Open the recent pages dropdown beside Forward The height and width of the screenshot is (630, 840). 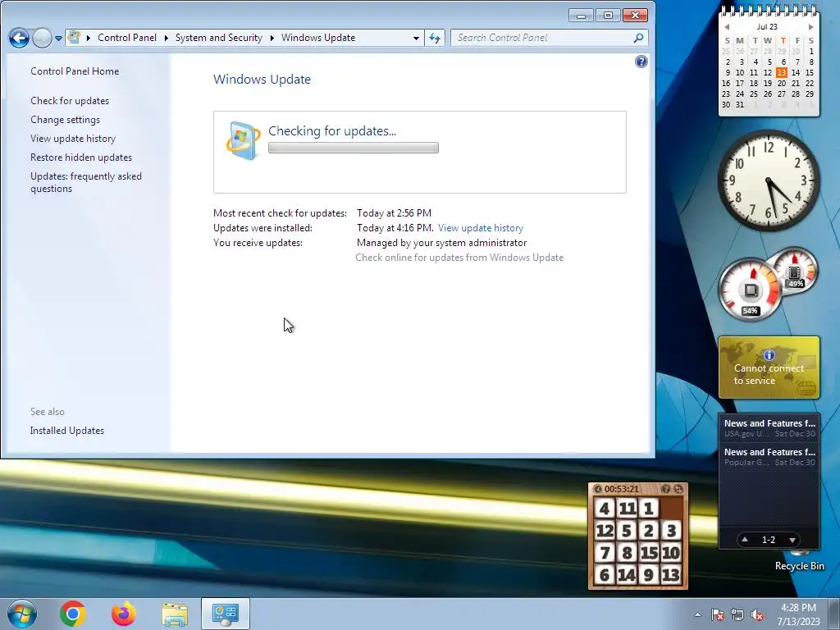point(58,39)
